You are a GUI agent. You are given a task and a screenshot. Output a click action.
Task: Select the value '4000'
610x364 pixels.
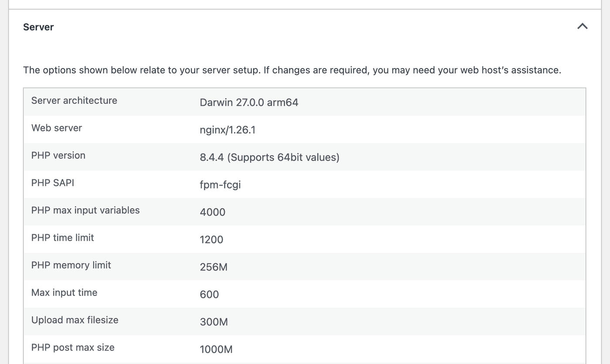[x=213, y=212]
